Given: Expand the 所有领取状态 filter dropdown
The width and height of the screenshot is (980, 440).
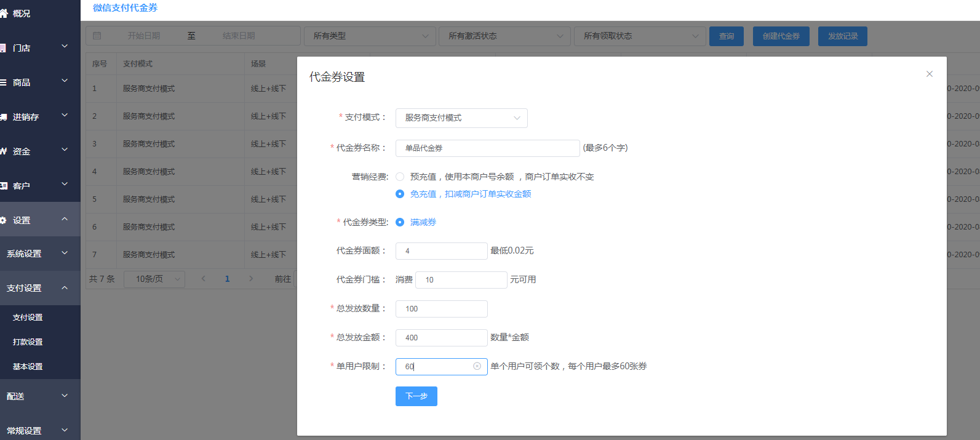Looking at the screenshot, I should 640,36.
